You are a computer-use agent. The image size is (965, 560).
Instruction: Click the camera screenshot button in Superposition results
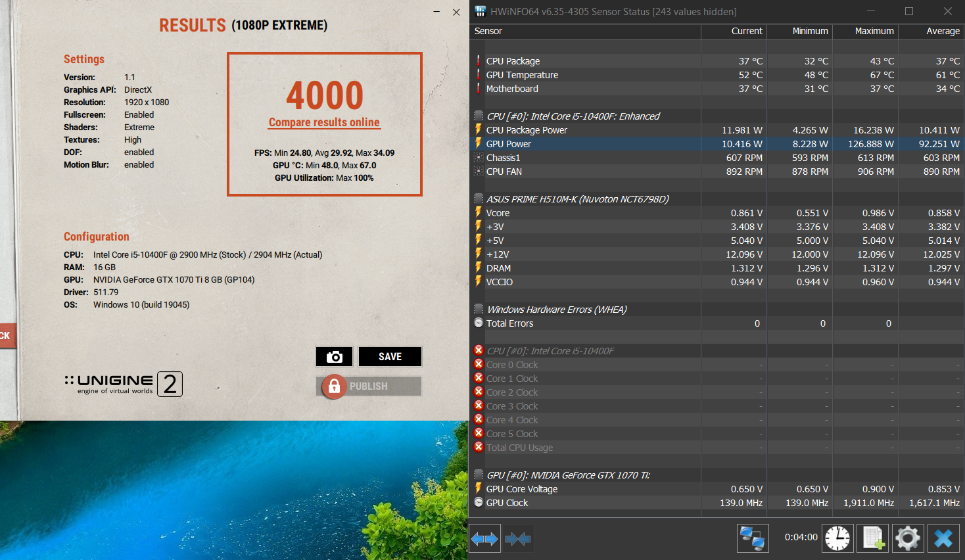tap(334, 356)
